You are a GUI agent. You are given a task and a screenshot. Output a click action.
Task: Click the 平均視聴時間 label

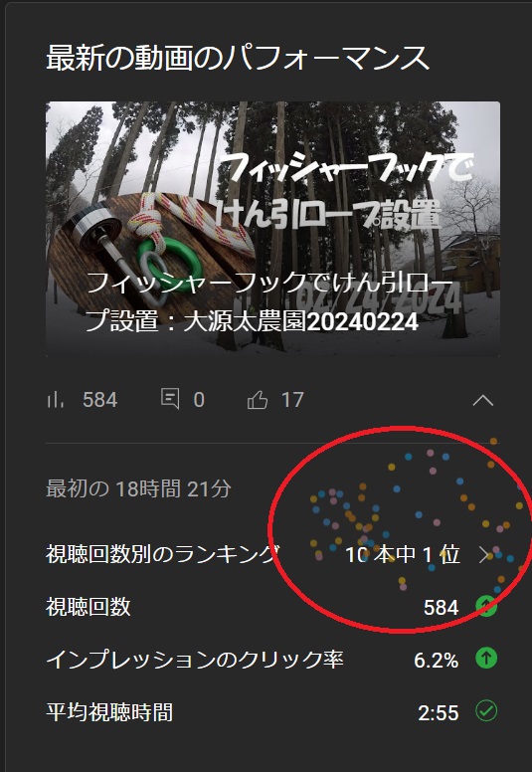click(109, 712)
